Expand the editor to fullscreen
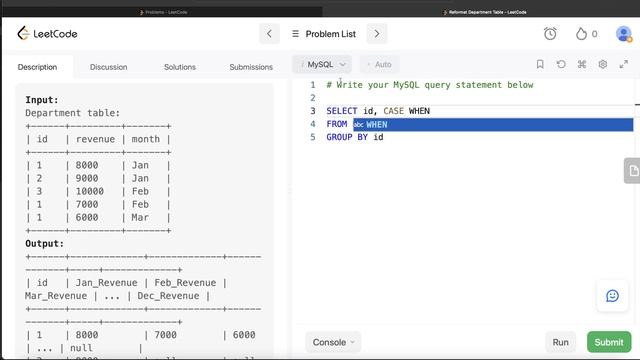640x360 pixels. point(624,64)
